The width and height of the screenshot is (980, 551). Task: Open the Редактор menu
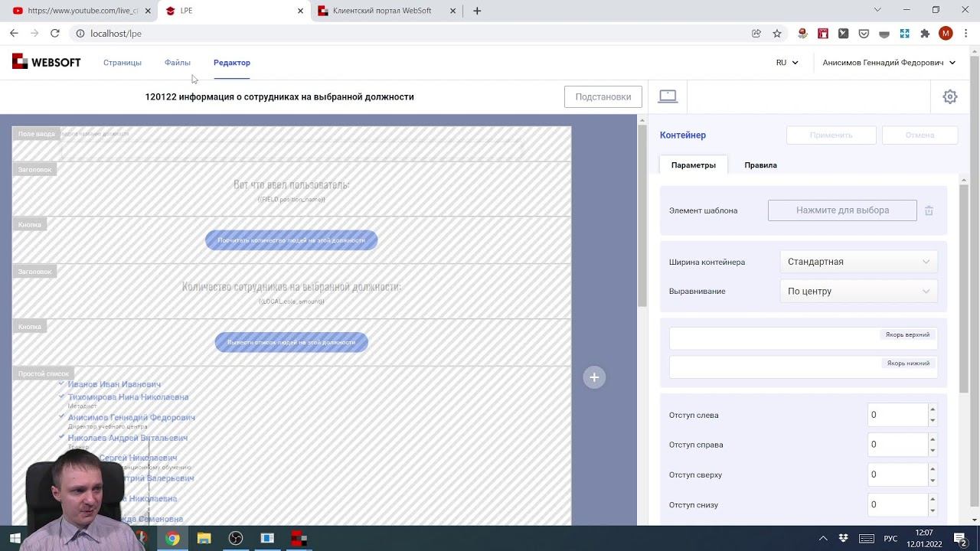[232, 63]
